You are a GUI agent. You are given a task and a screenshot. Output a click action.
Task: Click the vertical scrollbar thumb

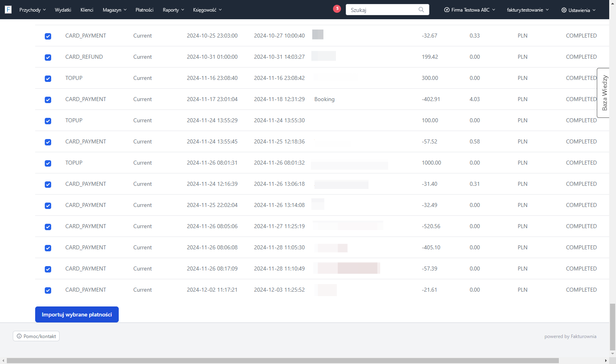pyautogui.click(x=612, y=327)
